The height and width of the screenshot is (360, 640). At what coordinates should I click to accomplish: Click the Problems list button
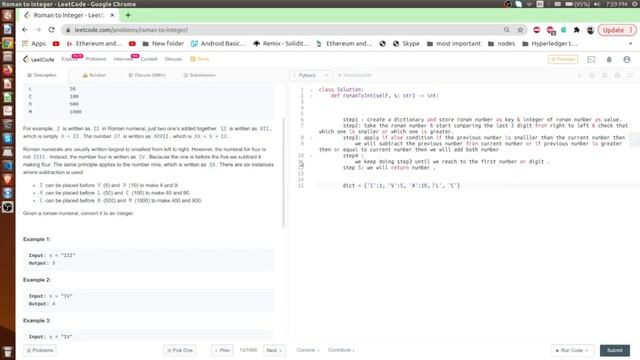click(40, 350)
